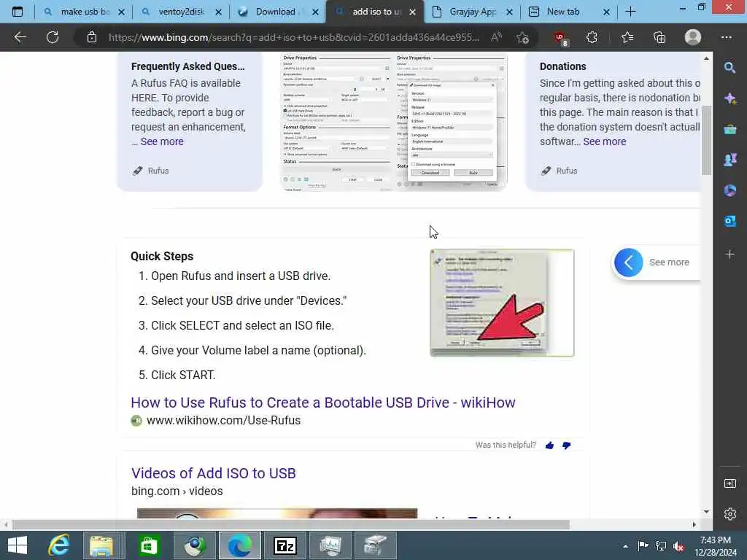Toggle the sidebar hide button

(x=729, y=483)
